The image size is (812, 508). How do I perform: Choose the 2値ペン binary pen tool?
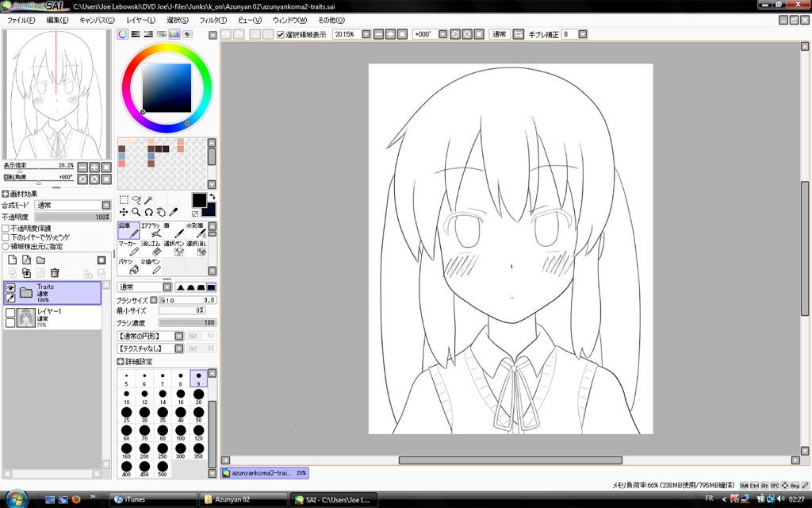pyautogui.click(x=151, y=267)
